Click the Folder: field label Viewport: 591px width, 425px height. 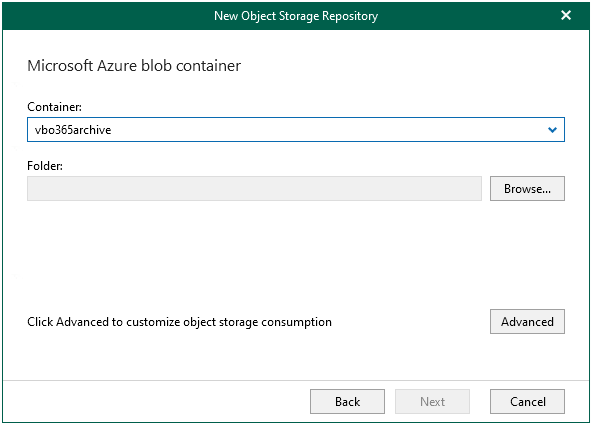[x=45, y=166]
